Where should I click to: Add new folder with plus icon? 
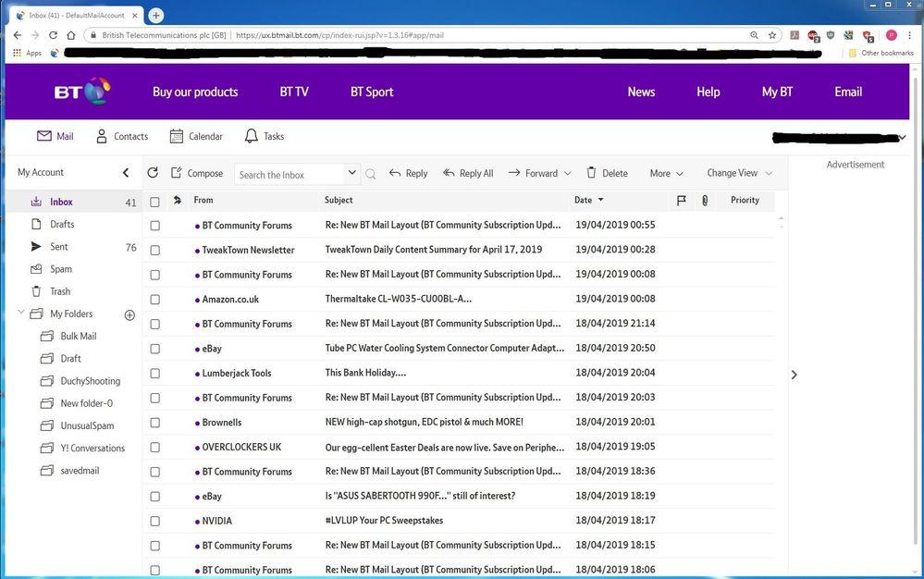(129, 314)
